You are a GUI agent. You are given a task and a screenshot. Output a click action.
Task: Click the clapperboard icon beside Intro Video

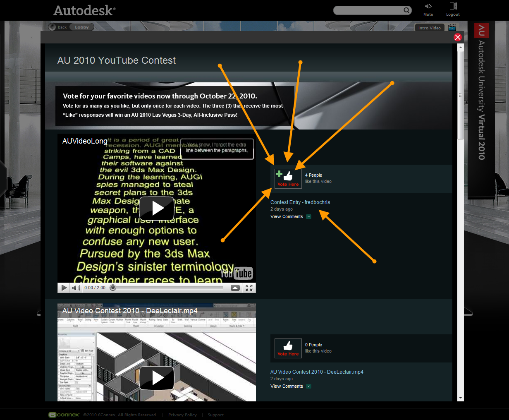point(452,28)
